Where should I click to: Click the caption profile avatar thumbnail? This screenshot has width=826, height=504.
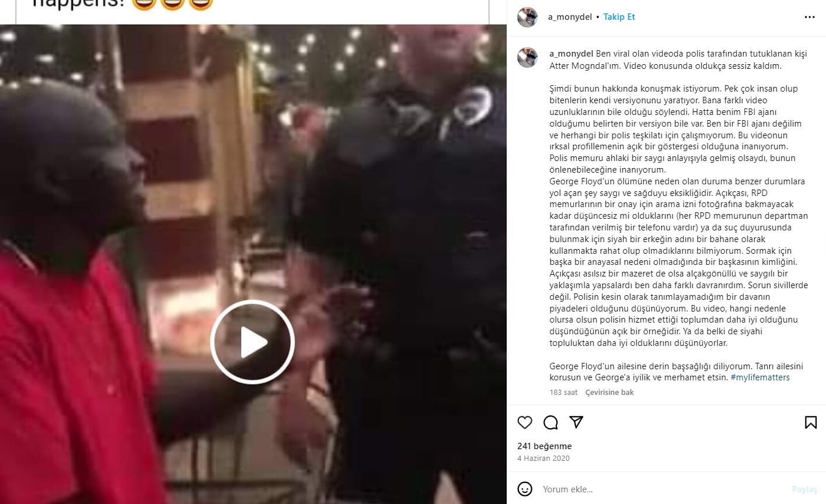tap(527, 57)
